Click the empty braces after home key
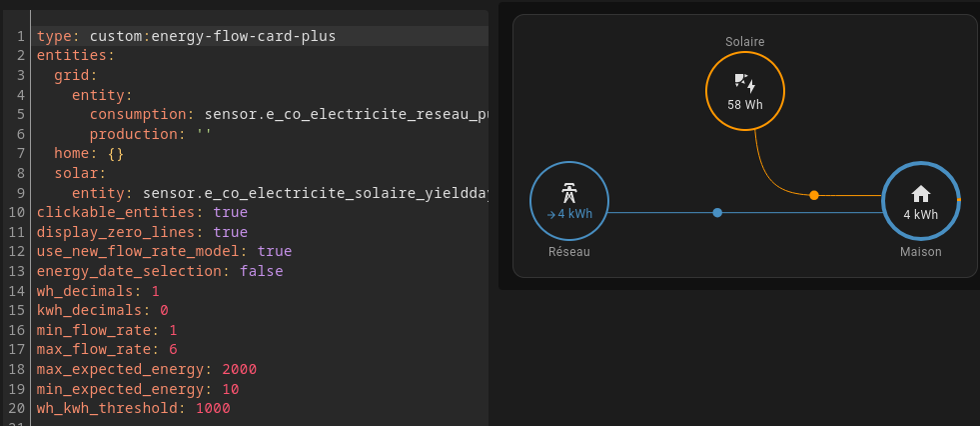The height and width of the screenshot is (426, 980). 116,153
